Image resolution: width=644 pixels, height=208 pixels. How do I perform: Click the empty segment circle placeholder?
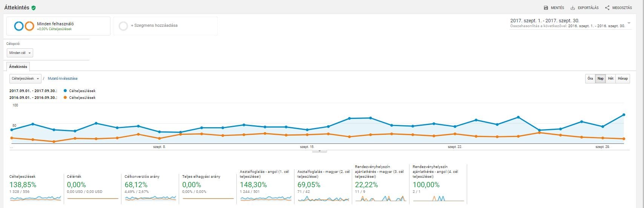(123, 26)
